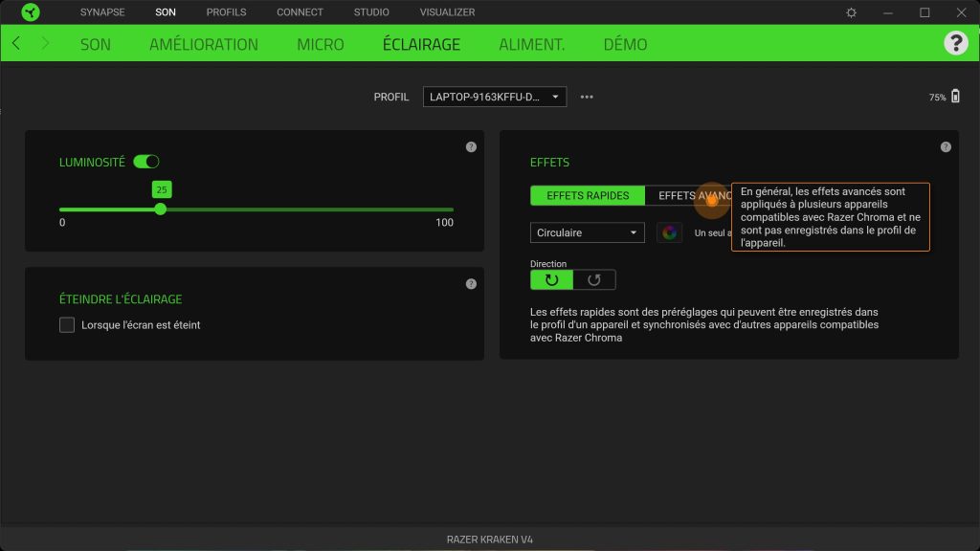This screenshot has width=980, height=551.
Task: Open the SON top menu item
Action: pos(166,12)
